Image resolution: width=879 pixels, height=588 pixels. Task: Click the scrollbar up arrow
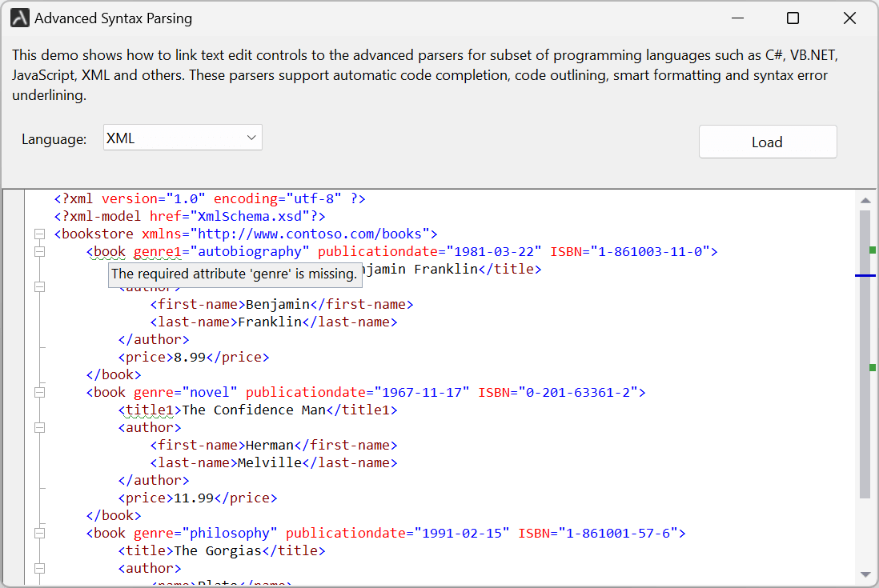click(865, 200)
